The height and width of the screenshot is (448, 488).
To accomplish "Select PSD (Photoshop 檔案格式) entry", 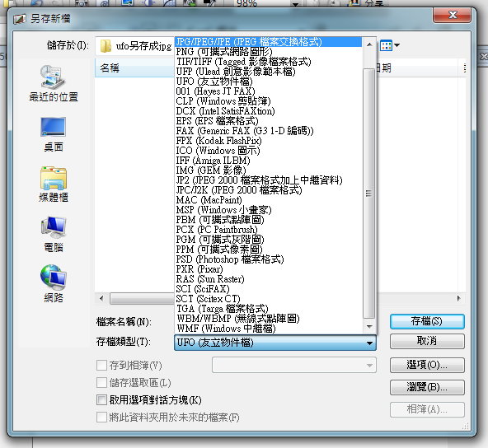I will click(268, 259).
